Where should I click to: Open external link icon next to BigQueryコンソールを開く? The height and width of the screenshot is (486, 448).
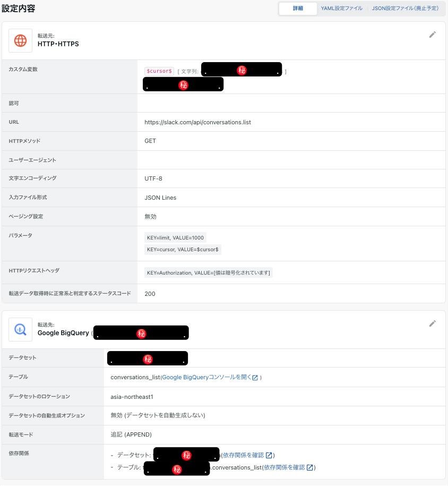click(255, 378)
